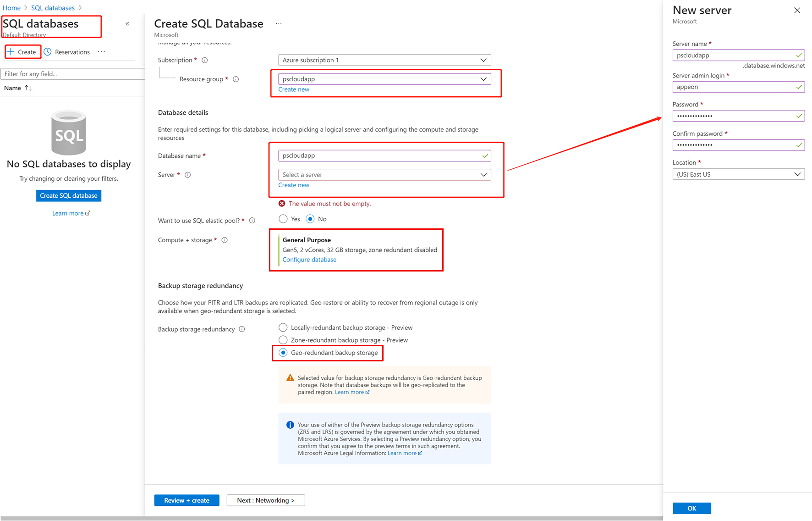Select Locally-redundant backup storage option
The width and height of the screenshot is (812, 521).
click(283, 327)
